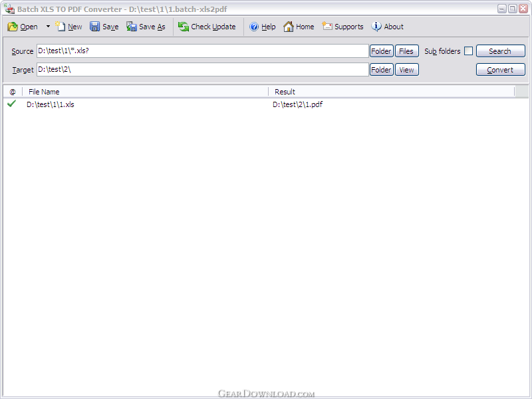This screenshot has height=399, width=532.
Task: Browse source using Folder button
Action: [381, 51]
